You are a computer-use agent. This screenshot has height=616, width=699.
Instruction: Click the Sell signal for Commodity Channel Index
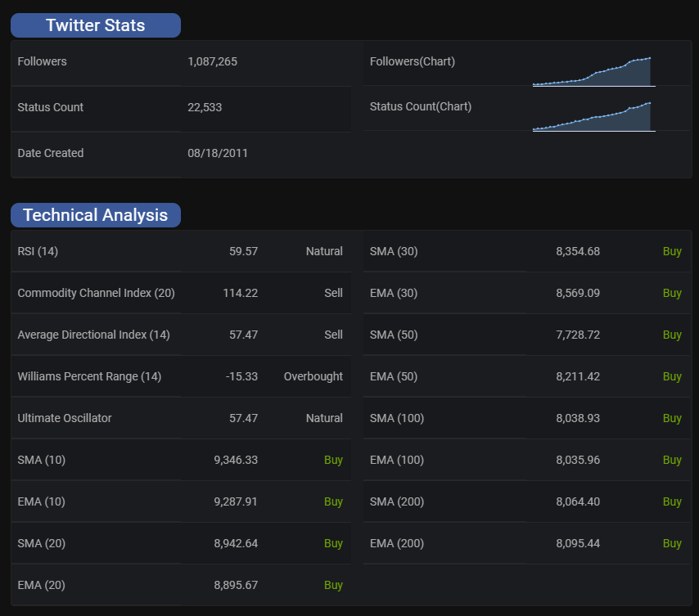[333, 293]
